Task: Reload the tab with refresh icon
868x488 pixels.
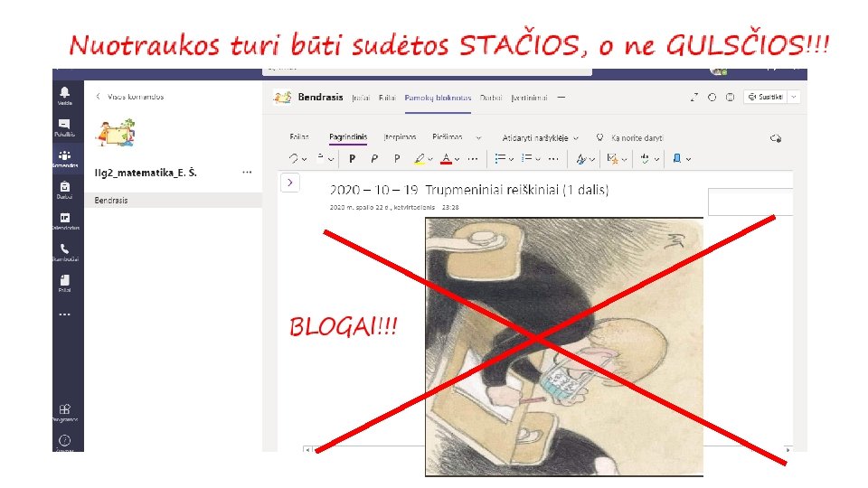Action: (712, 98)
